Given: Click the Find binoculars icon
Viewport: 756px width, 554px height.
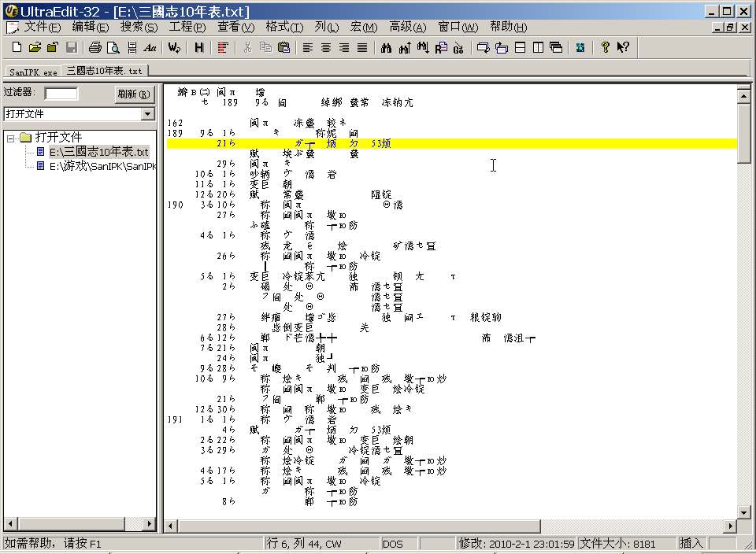Looking at the screenshot, I should click(386, 47).
